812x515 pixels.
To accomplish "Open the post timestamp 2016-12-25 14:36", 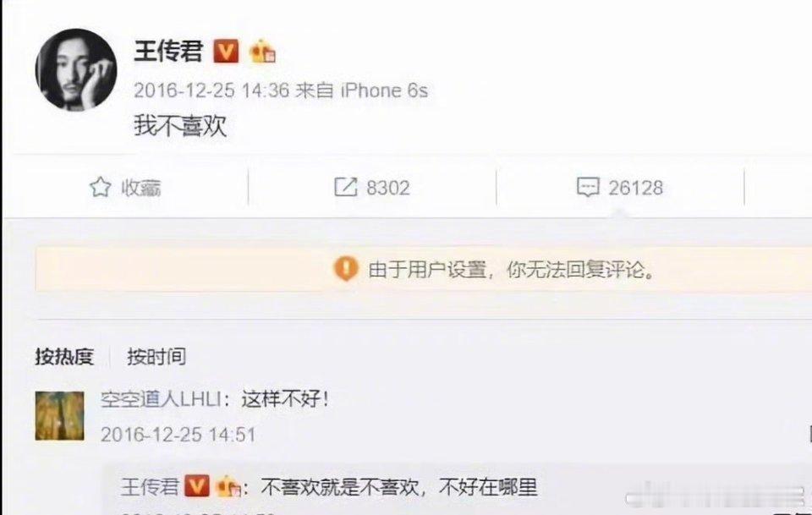I will (x=211, y=90).
